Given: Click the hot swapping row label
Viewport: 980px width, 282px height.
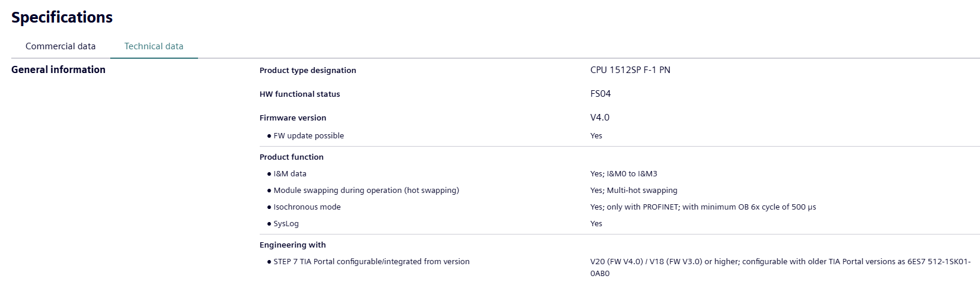Looking at the screenshot, I should (x=366, y=190).
